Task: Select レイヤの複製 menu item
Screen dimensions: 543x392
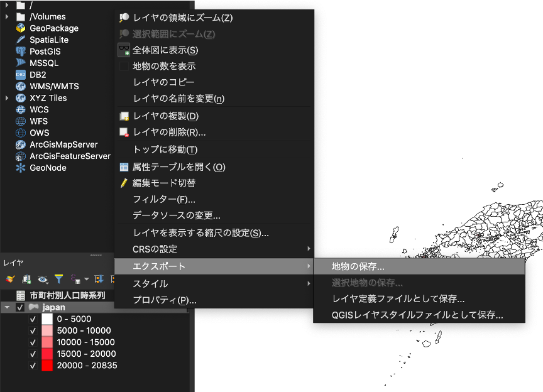Action: tap(214, 116)
